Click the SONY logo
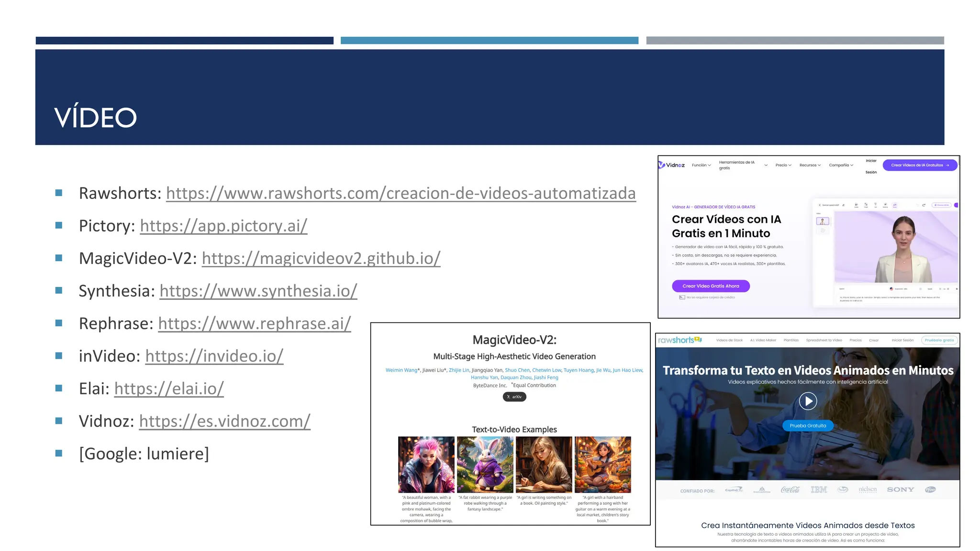The height and width of the screenshot is (551, 980). [900, 490]
